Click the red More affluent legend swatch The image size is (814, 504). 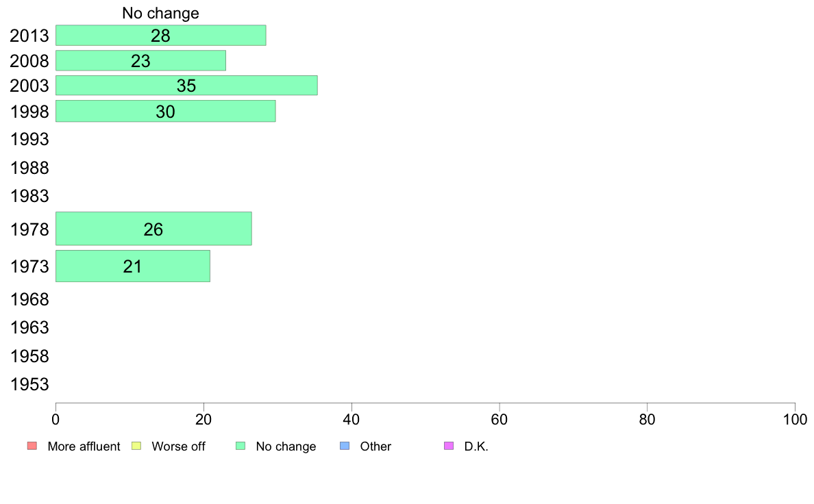pyautogui.click(x=32, y=446)
